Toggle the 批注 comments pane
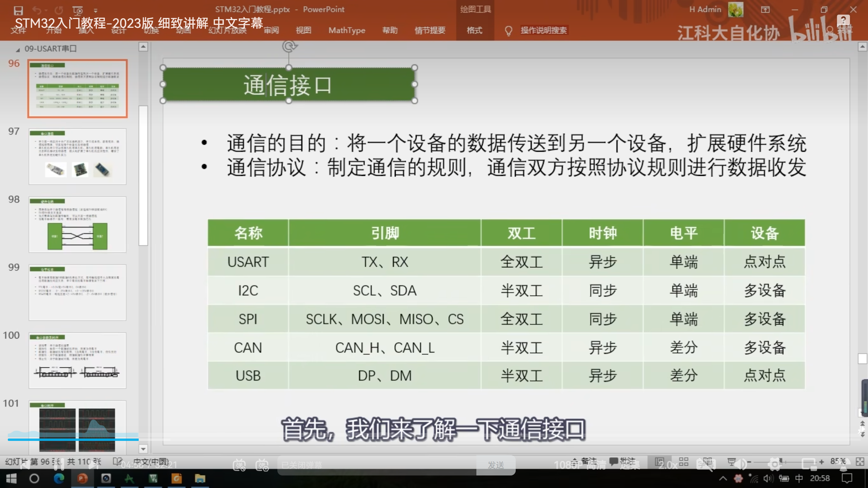The height and width of the screenshot is (488, 868). point(623,461)
